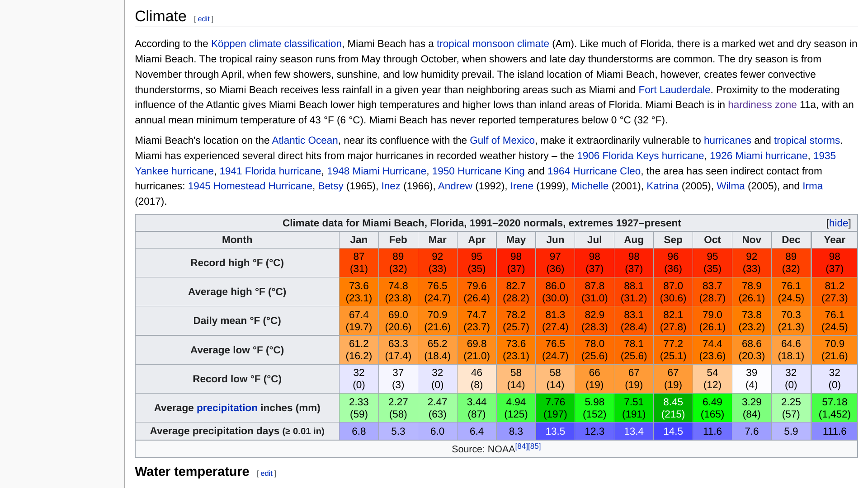
Task: Follow the Irene hurricane link
Action: [x=521, y=186]
